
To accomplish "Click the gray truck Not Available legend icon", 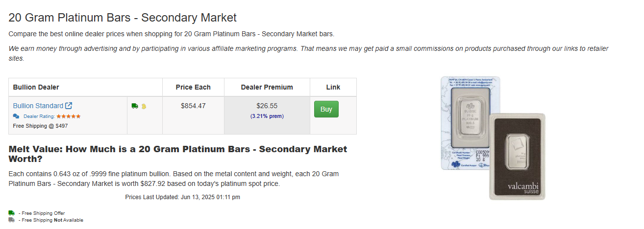I will 12,220.
